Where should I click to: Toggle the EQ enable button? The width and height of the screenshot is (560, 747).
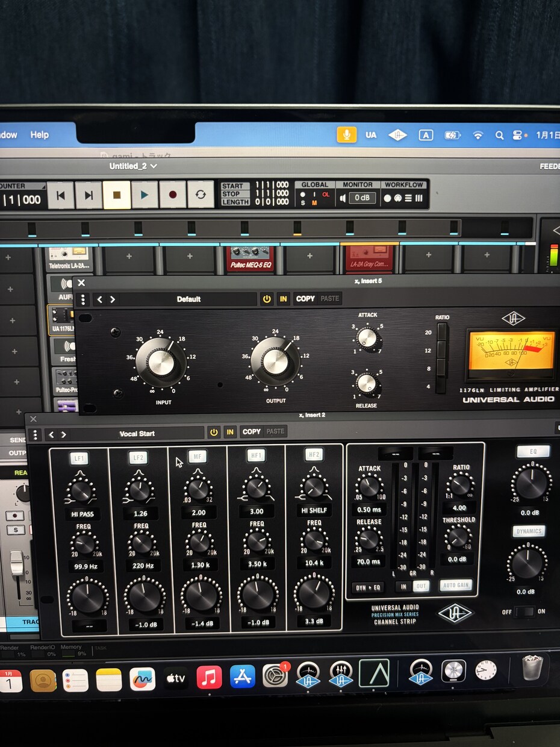pos(533,452)
